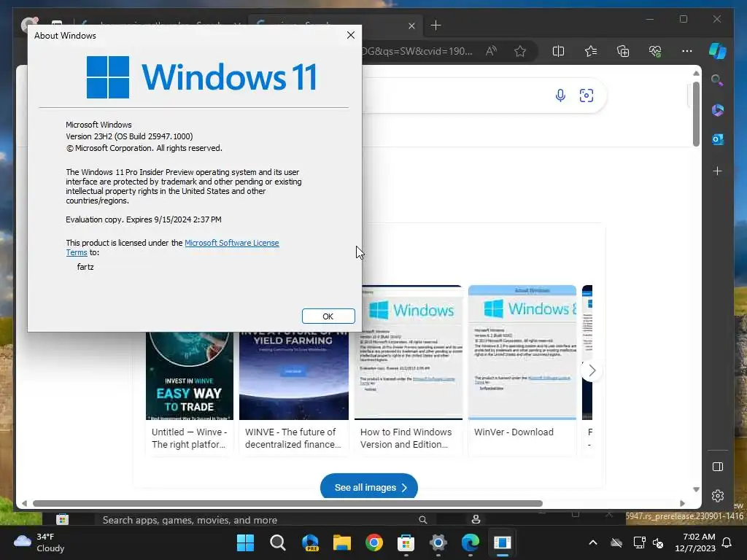Screen dimensions: 747x560
Task: Click the Terms link in dialog
Action: (x=76, y=252)
